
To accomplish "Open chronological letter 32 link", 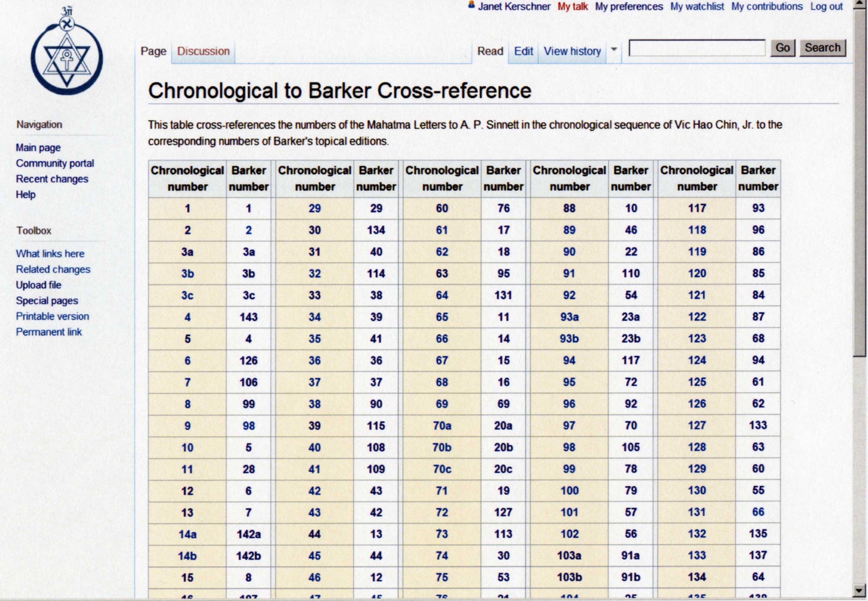I will point(314,274).
